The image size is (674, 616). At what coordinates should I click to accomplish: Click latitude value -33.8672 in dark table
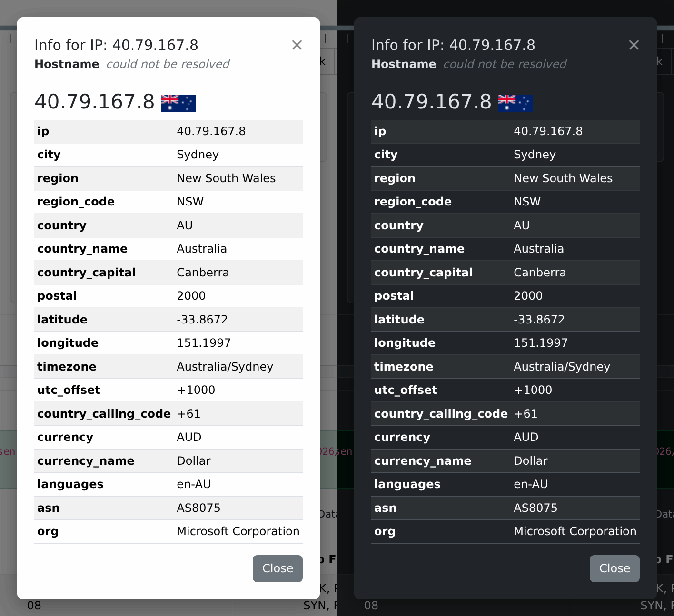coord(539,320)
